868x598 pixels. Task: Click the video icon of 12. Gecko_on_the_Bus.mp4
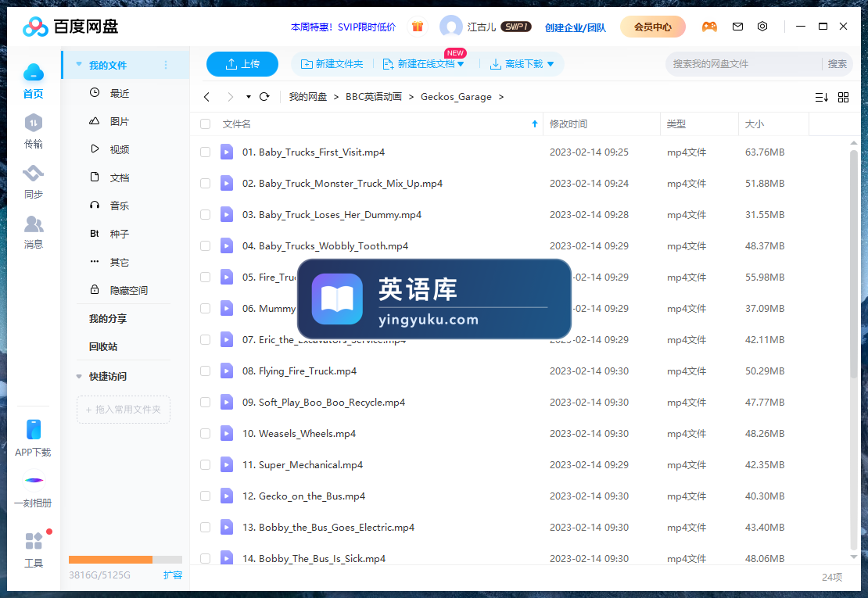click(x=227, y=496)
